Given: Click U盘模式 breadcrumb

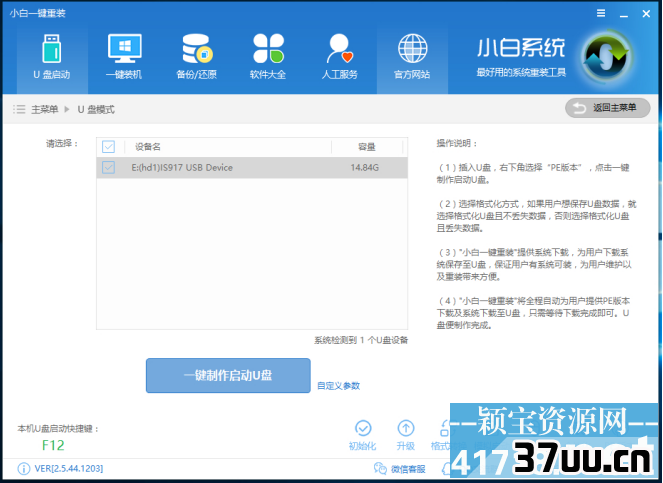Looking at the screenshot, I should pos(96,110).
